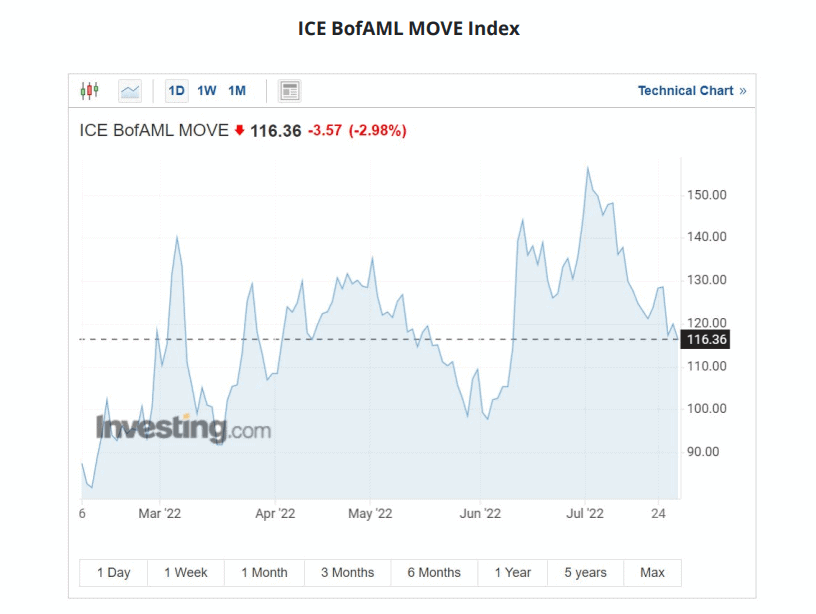Set interval to 1D
The width and height of the screenshot is (816, 614).
[x=177, y=91]
